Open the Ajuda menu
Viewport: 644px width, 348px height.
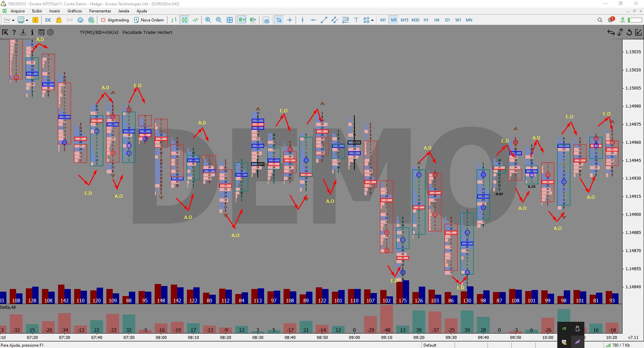click(x=142, y=11)
